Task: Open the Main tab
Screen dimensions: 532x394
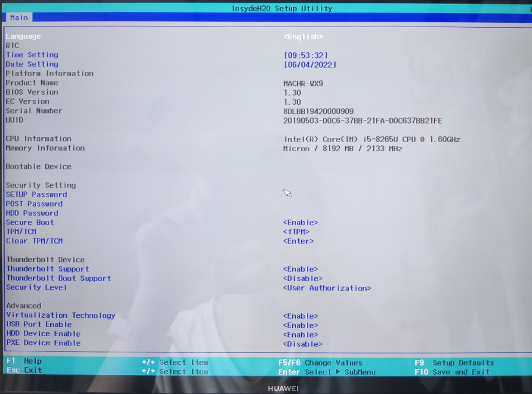Action: [x=19, y=18]
